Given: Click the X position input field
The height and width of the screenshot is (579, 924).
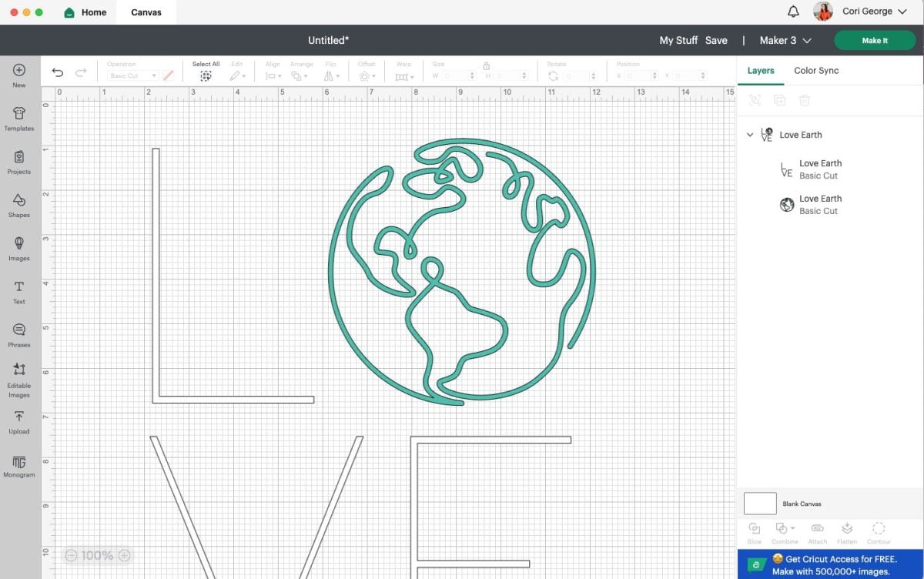Looking at the screenshot, I should (x=641, y=76).
